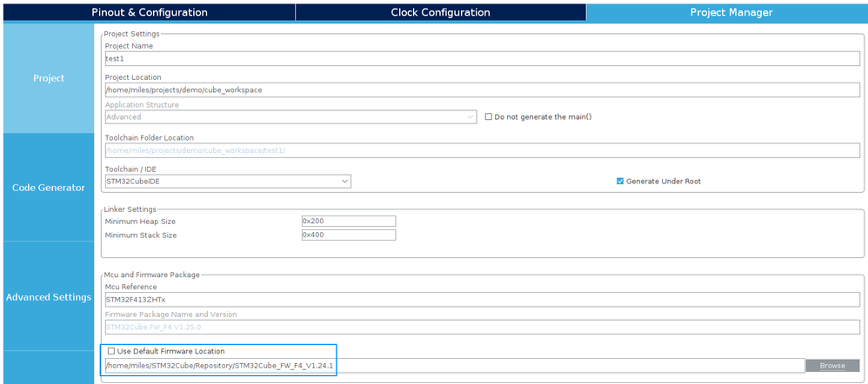Open the Clock Configuration tab
Screen dimensions: 868x384
441,12
